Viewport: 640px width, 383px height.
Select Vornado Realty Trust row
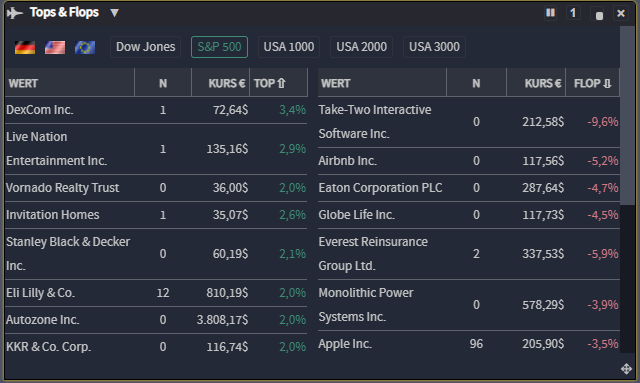[x=156, y=188]
